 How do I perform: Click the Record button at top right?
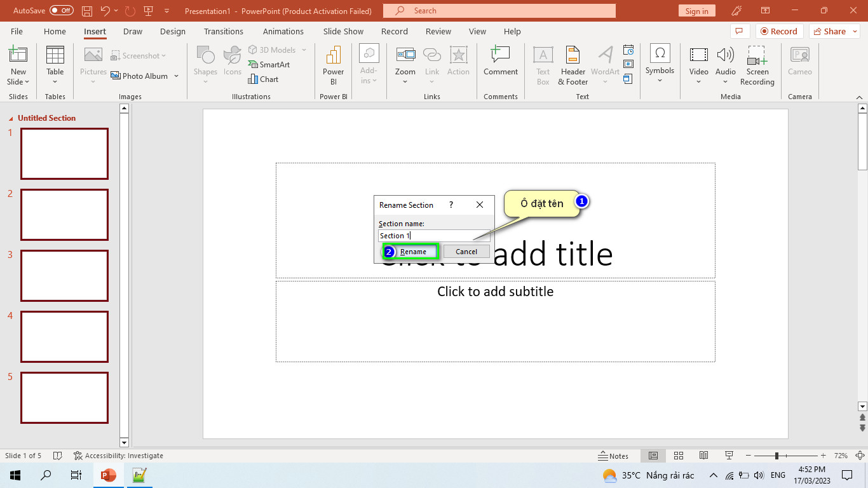pyautogui.click(x=780, y=31)
